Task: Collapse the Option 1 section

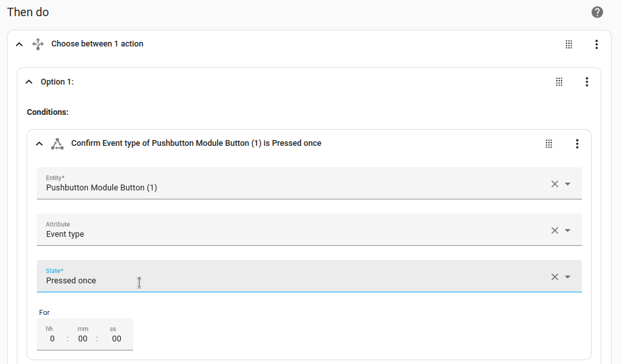Action: 28,82
